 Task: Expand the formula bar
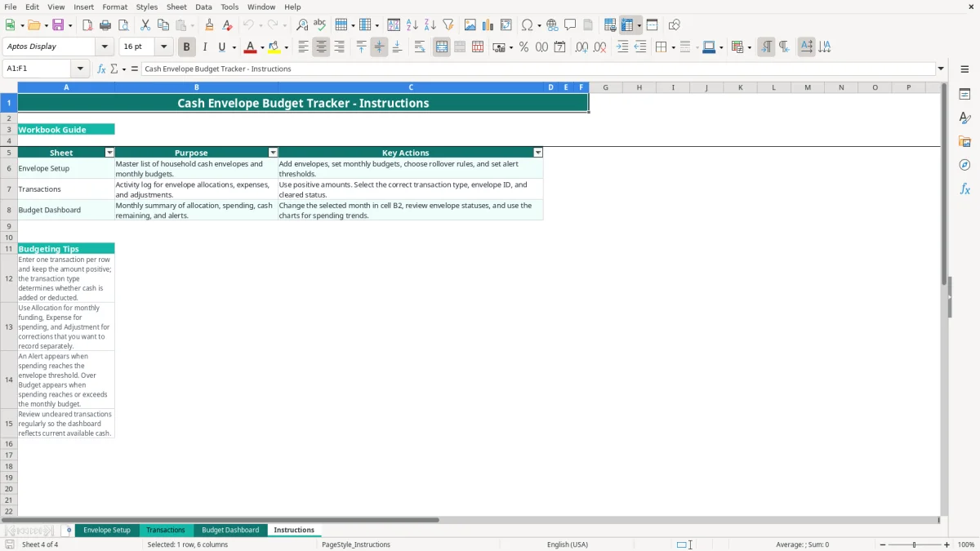point(941,69)
